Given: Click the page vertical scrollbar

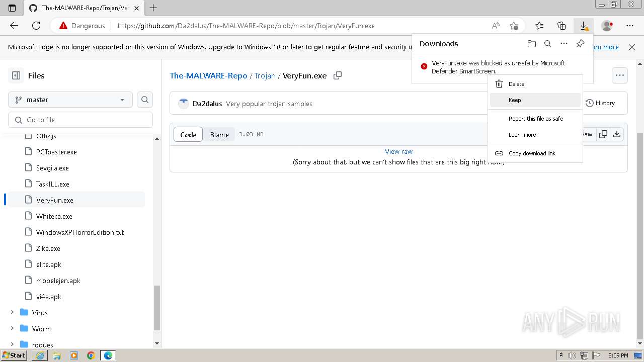Looking at the screenshot, I should 640,236.
